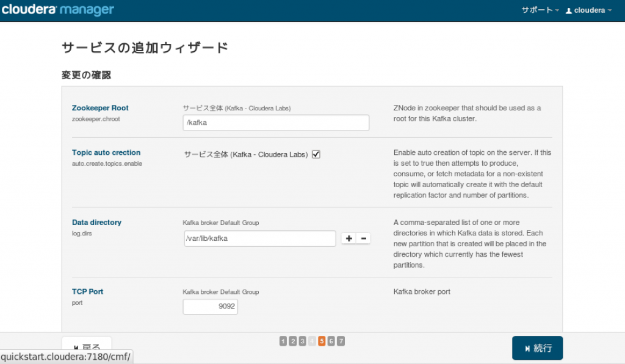The height and width of the screenshot is (364, 625).
Task: Click the 'Kafka broker port' description
Action: [x=422, y=291]
